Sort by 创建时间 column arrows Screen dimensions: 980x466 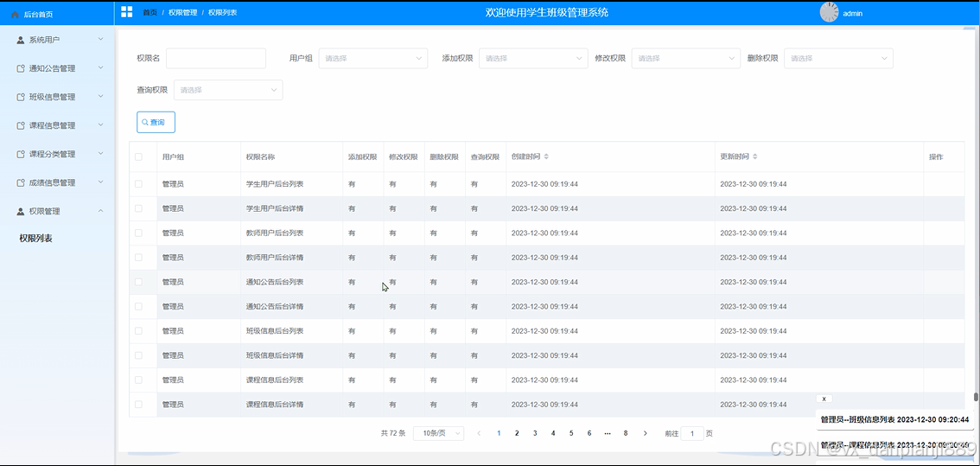coord(546,157)
